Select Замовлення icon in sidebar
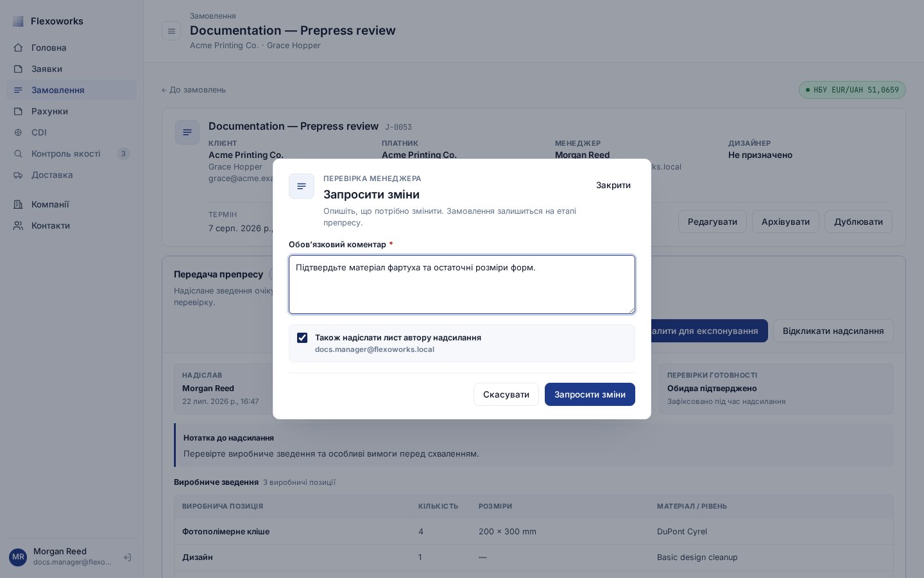924x578 pixels. (19, 90)
